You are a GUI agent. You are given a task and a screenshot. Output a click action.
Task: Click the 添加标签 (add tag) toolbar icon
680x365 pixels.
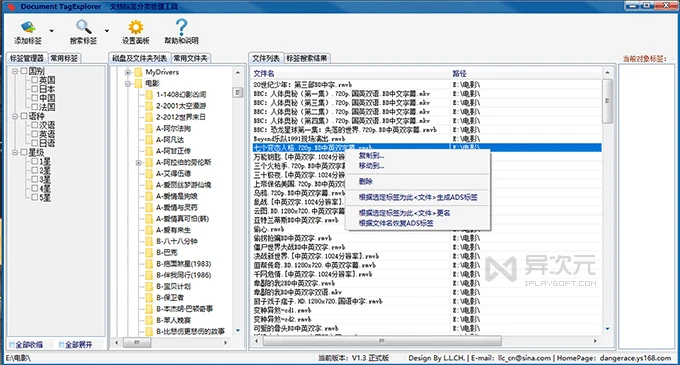[x=28, y=27]
